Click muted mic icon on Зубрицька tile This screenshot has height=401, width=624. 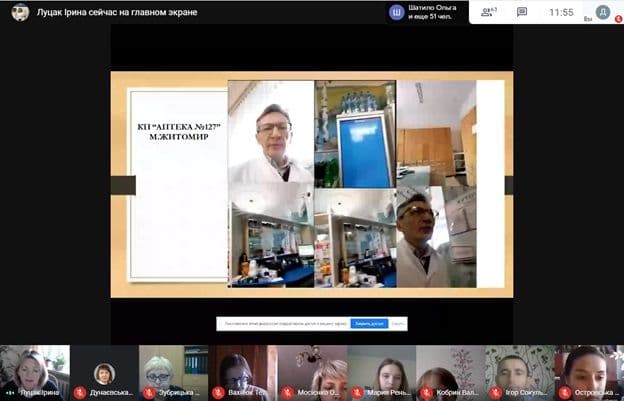pos(149,393)
